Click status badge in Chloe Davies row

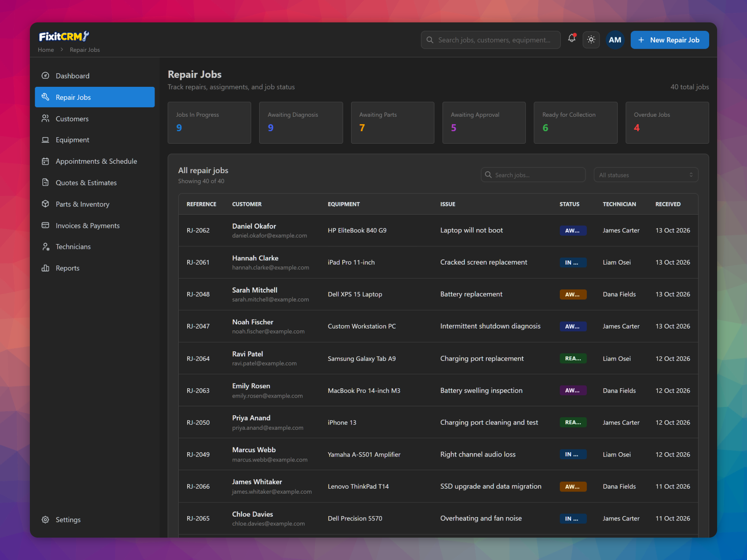[x=573, y=518]
